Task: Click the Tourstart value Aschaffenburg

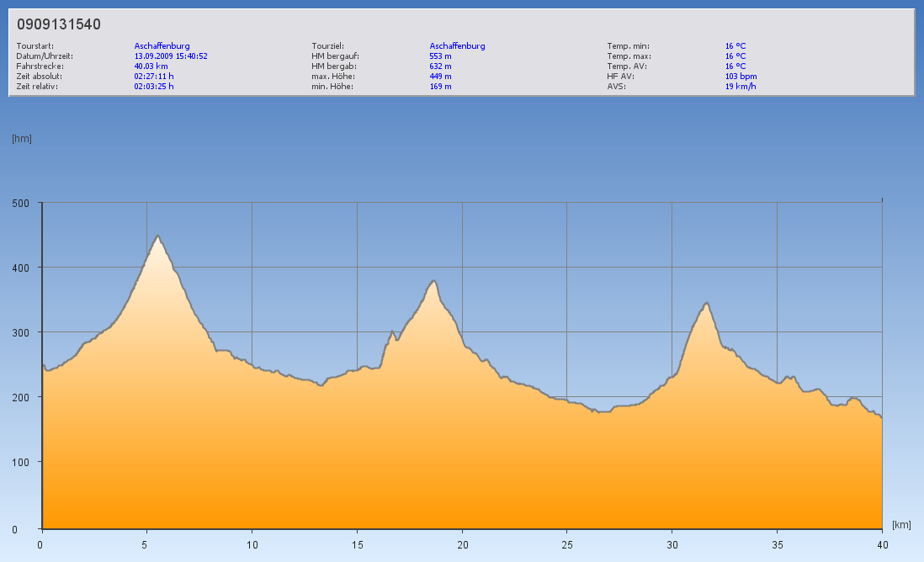Action: 162,46
